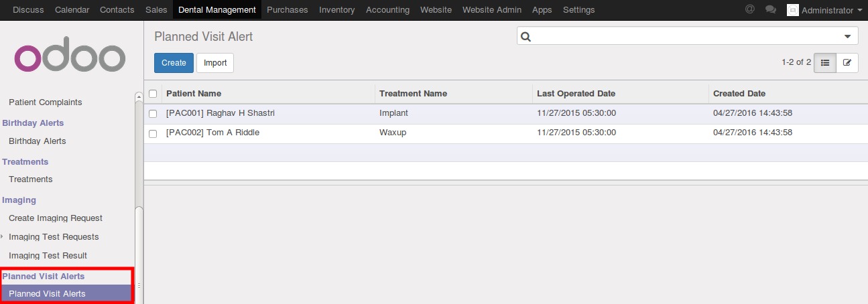Open the Administrator user menu

(x=827, y=10)
